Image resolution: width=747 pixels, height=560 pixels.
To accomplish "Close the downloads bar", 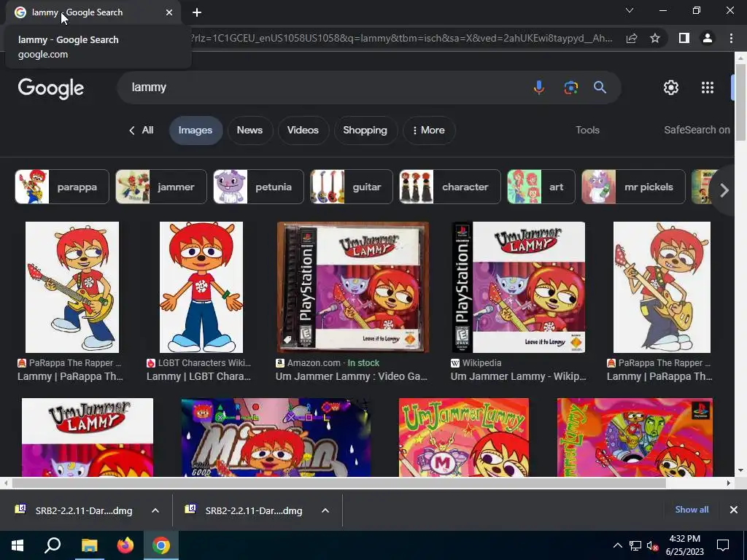I will (734, 510).
